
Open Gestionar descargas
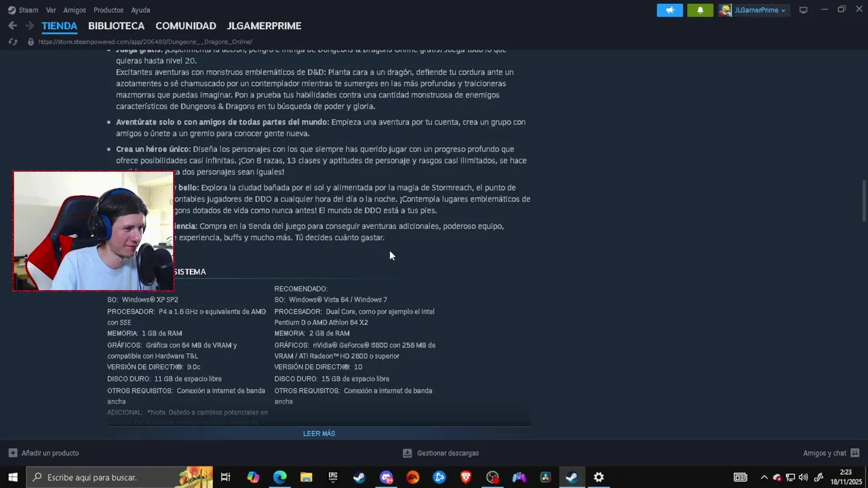448,453
